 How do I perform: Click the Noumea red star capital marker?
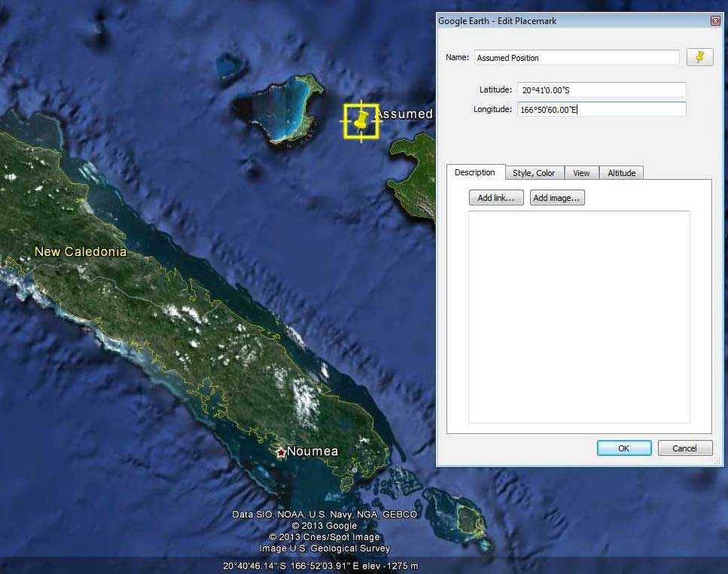point(281,452)
